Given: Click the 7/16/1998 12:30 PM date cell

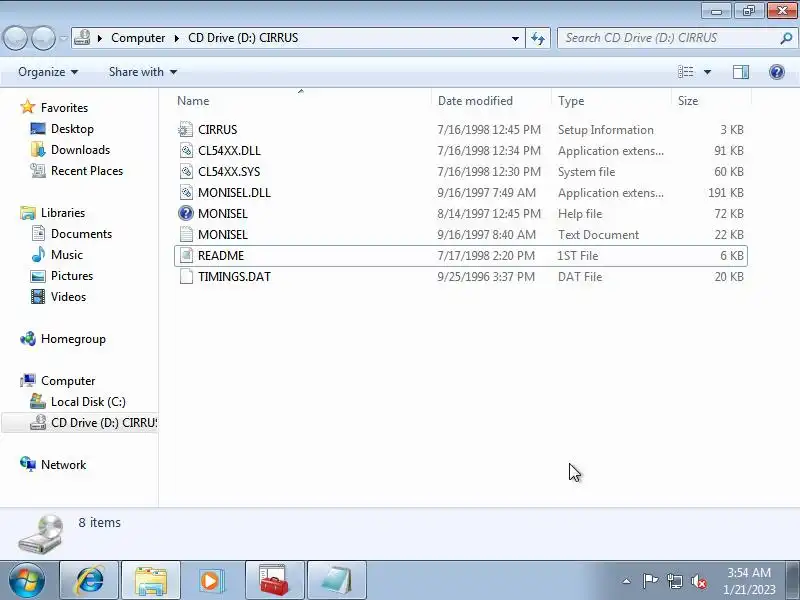Looking at the screenshot, I should coord(489,171).
